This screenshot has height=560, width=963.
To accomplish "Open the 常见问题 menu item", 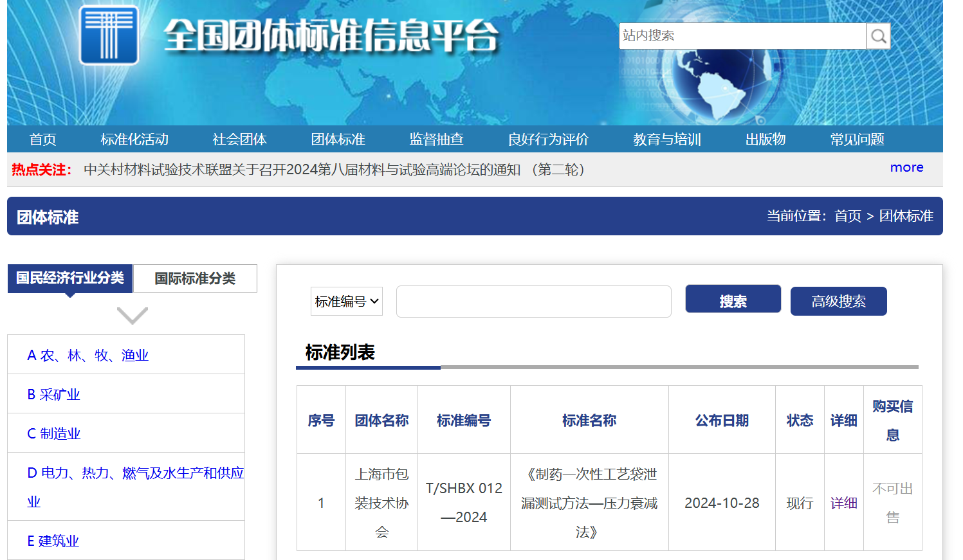I will [x=858, y=139].
